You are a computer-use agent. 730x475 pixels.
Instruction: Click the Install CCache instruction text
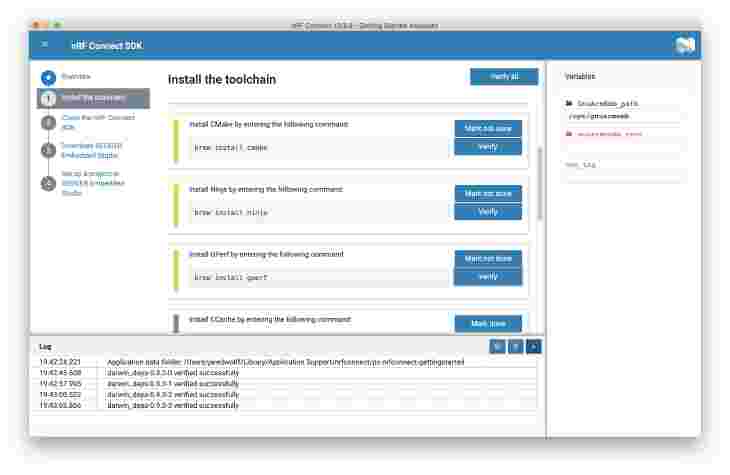(270, 319)
